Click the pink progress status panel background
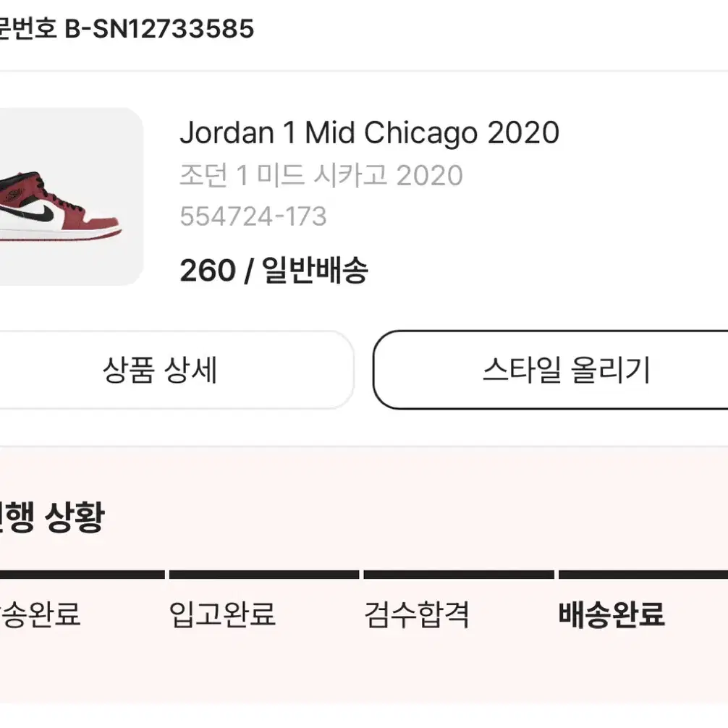This screenshot has width=728, height=728. 364,673
